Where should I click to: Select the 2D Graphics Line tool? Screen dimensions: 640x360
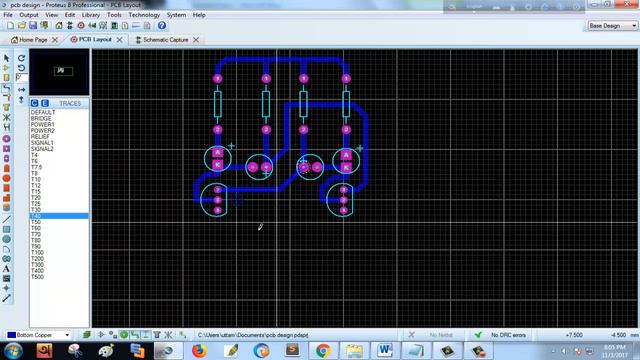(7, 219)
